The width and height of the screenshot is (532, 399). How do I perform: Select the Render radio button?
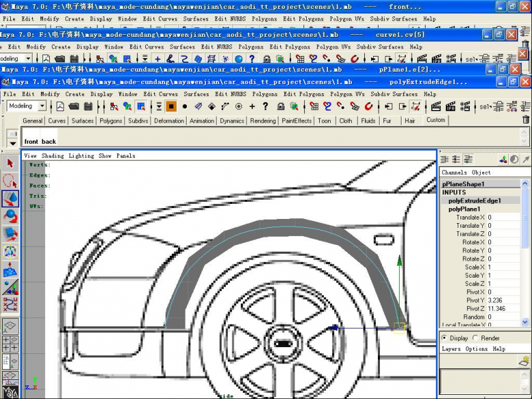[x=475, y=338]
